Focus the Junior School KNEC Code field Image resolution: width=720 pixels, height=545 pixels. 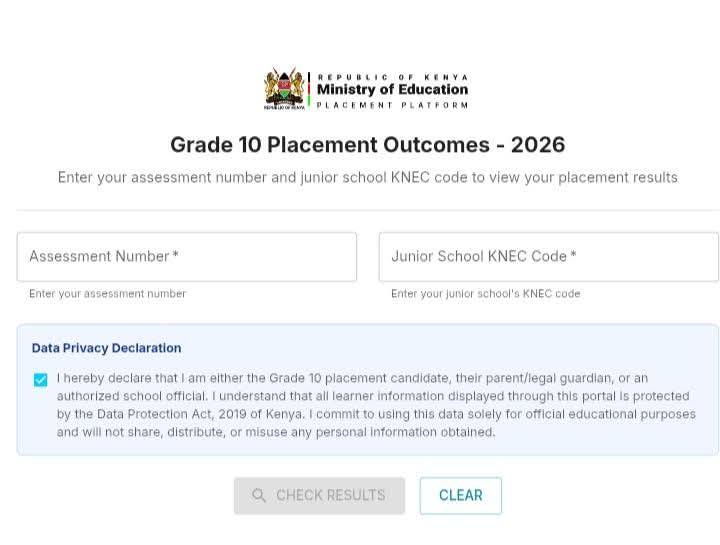coord(549,257)
